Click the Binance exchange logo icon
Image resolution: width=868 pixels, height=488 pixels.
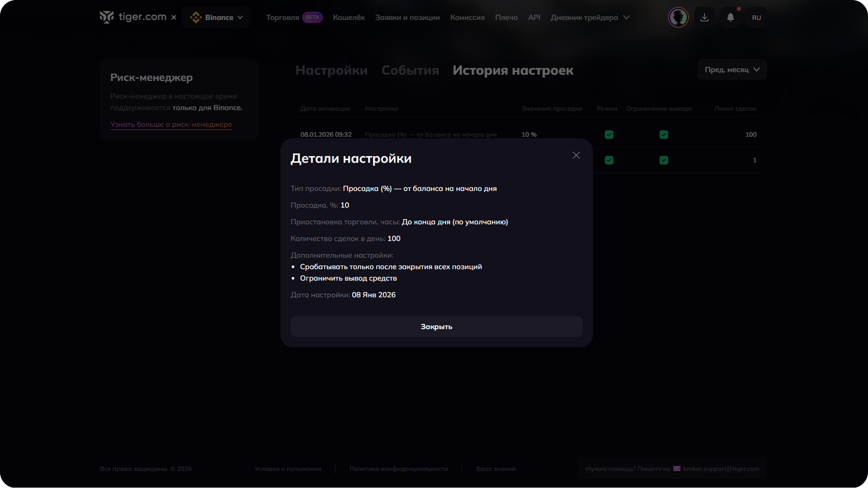pyautogui.click(x=196, y=17)
